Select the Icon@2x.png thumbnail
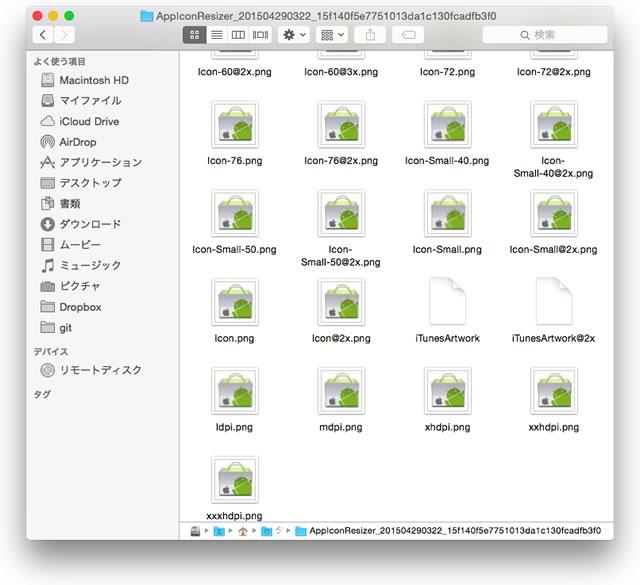640x585 pixels. click(x=341, y=302)
